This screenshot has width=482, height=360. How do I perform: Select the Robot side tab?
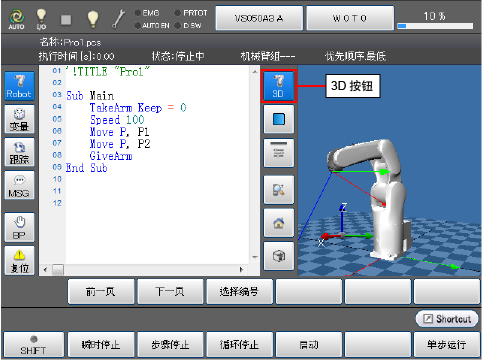coord(19,86)
